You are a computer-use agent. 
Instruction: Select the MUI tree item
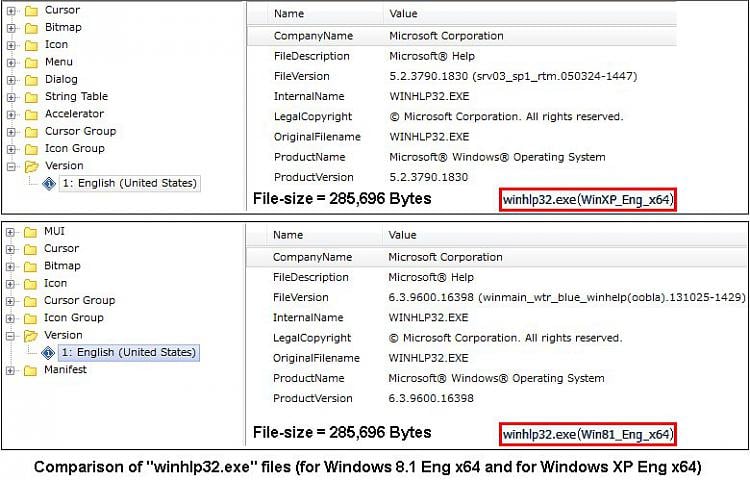[x=54, y=231]
